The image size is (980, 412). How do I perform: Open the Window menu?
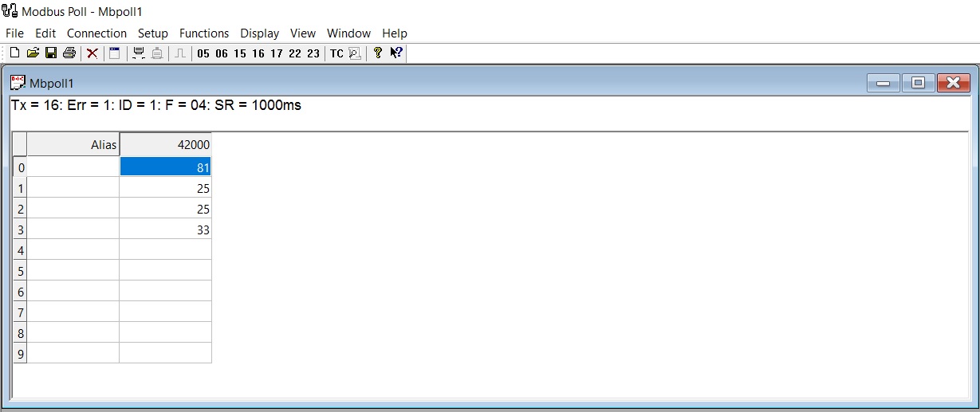tap(349, 33)
